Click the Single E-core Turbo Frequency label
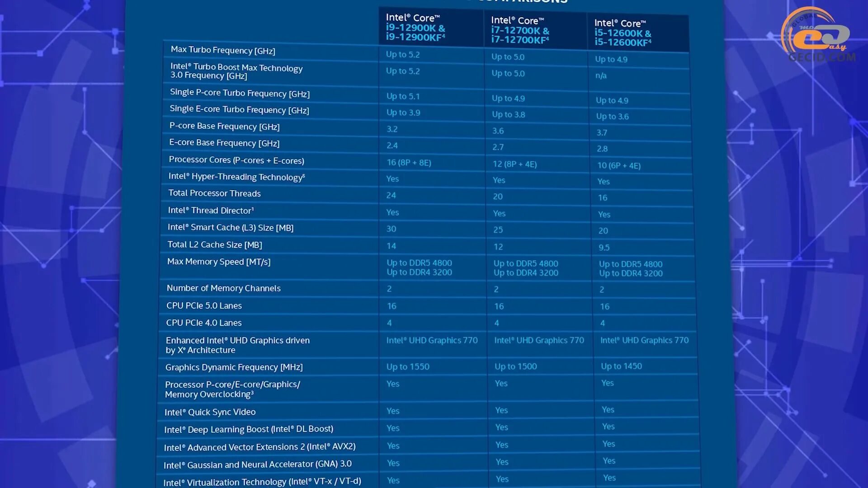The width and height of the screenshot is (868, 488). click(239, 109)
